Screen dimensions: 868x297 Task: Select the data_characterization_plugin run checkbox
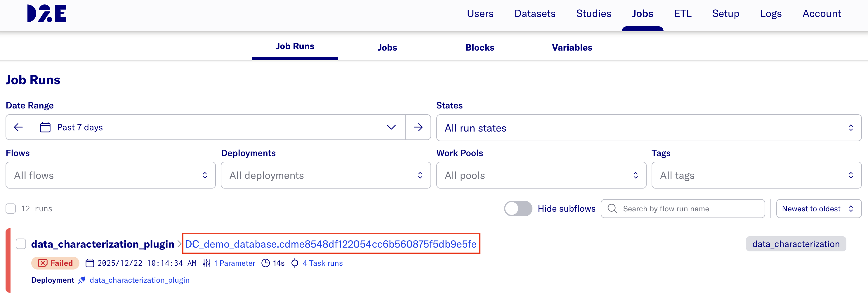(x=21, y=244)
